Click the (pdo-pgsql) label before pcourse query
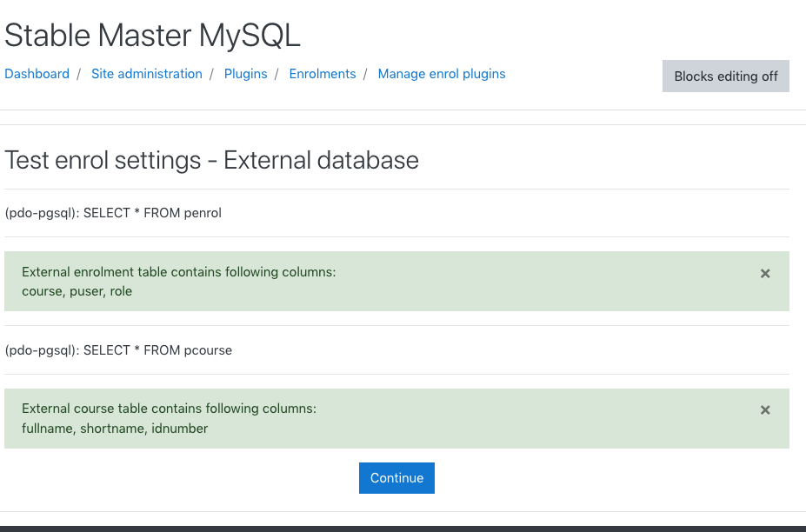 pos(43,350)
